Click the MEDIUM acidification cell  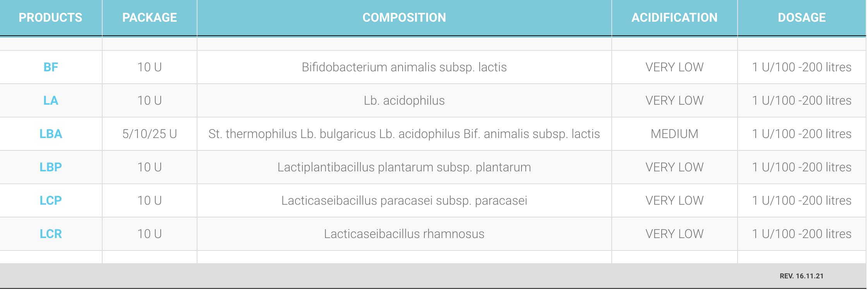click(x=674, y=134)
